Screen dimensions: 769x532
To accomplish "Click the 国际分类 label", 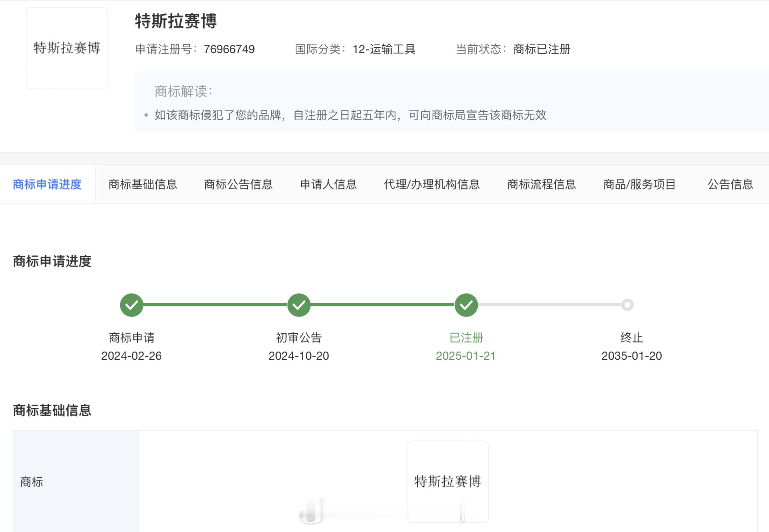I will [320, 49].
